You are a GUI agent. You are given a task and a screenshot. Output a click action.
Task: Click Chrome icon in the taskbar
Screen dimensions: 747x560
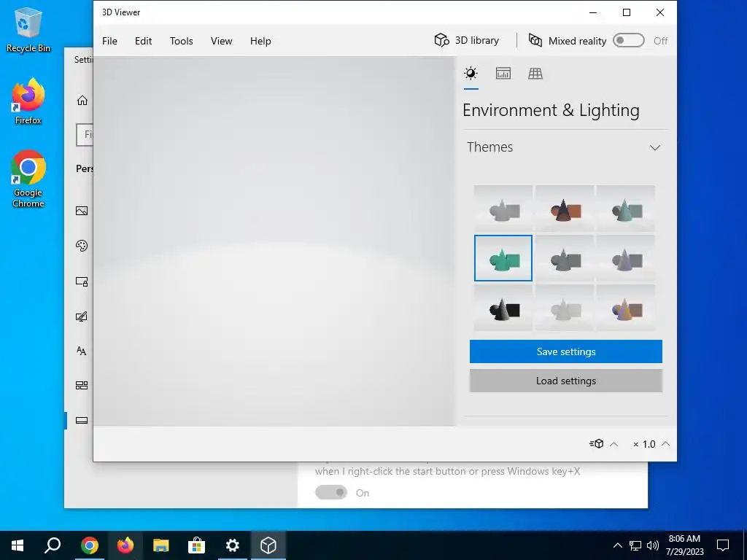90,545
